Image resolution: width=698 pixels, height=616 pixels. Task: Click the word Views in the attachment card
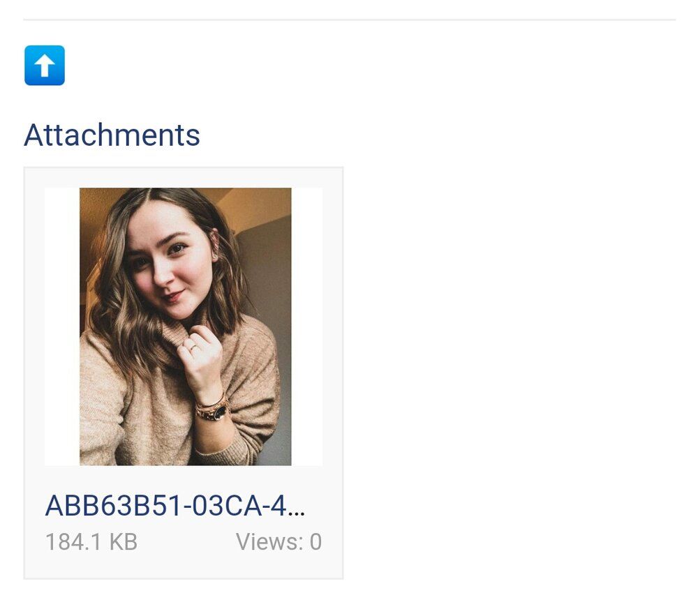267,542
